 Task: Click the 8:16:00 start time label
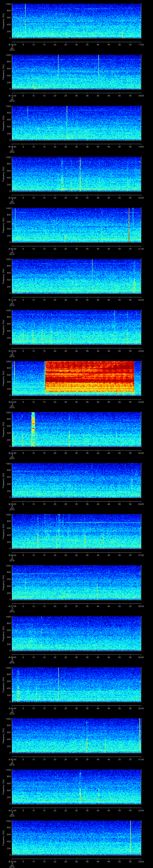tap(12, 44)
